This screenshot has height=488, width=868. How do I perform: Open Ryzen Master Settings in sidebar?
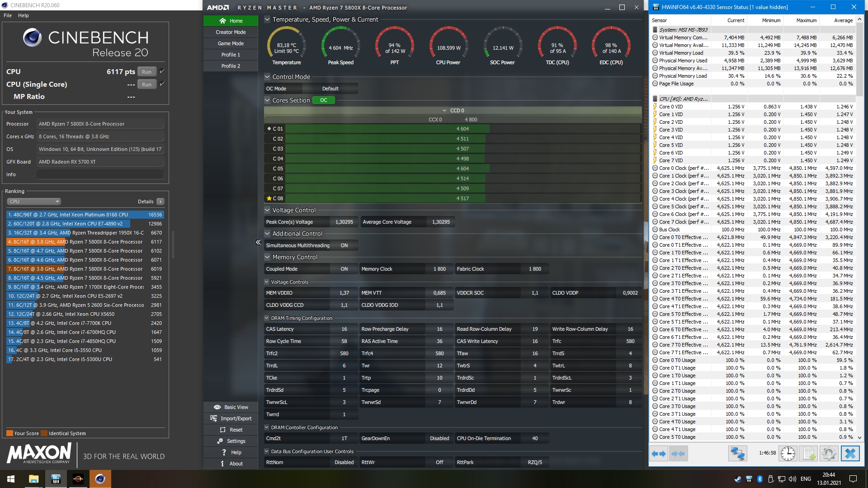tap(231, 441)
